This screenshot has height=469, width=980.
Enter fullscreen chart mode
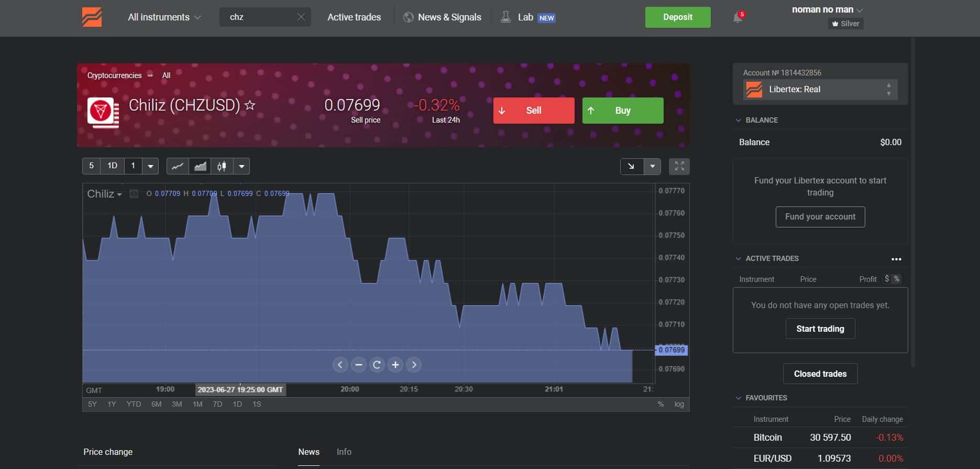pyautogui.click(x=679, y=166)
